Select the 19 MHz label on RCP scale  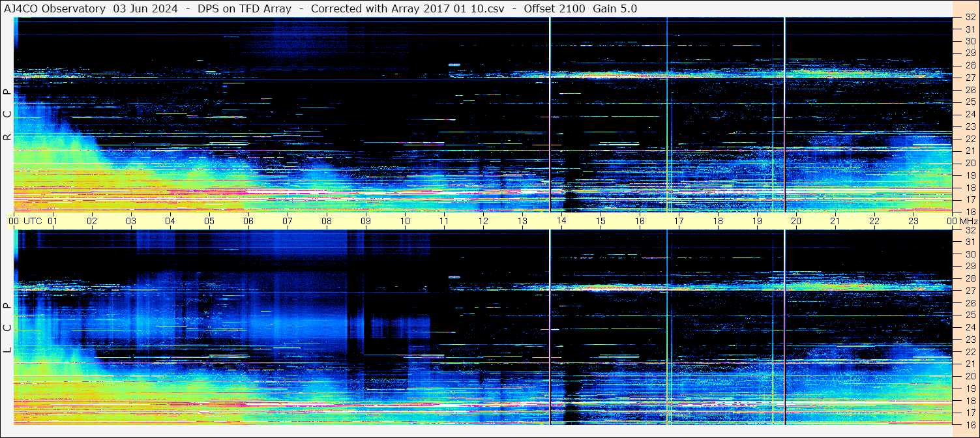coord(970,175)
